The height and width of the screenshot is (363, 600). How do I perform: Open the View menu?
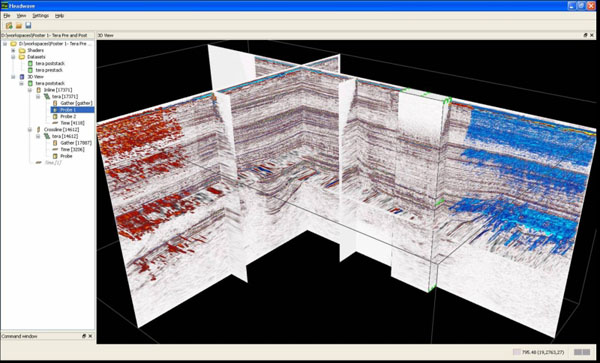tap(21, 16)
